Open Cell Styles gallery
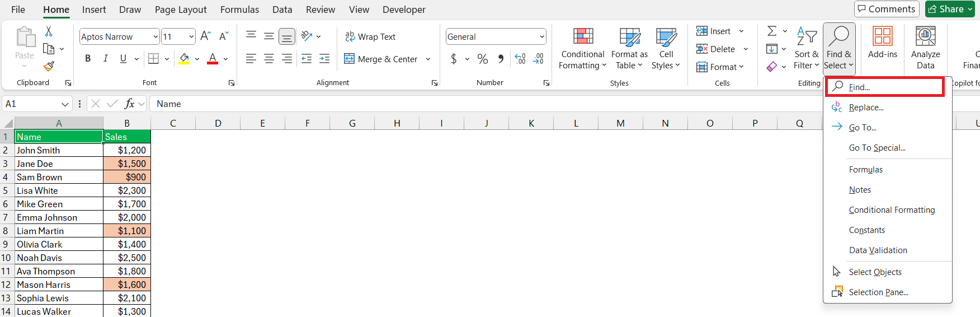 [666, 49]
